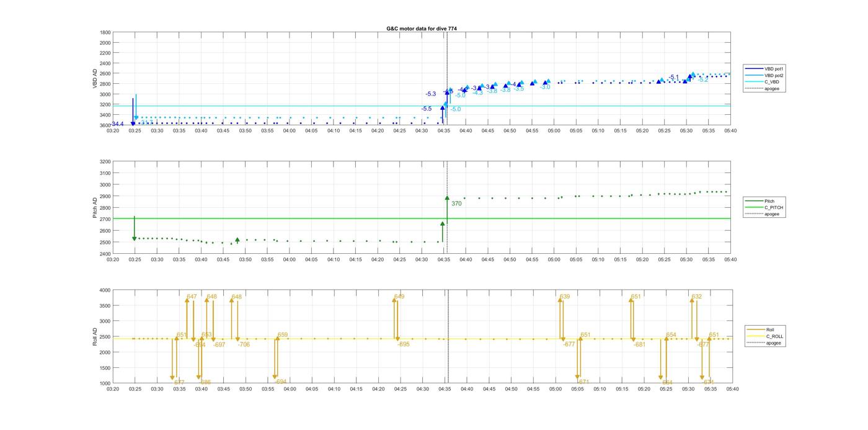The height and width of the screenshot is (430, 868).
Task: Click the 'Pitch AD' y-axis label
Action: [95, 208]
